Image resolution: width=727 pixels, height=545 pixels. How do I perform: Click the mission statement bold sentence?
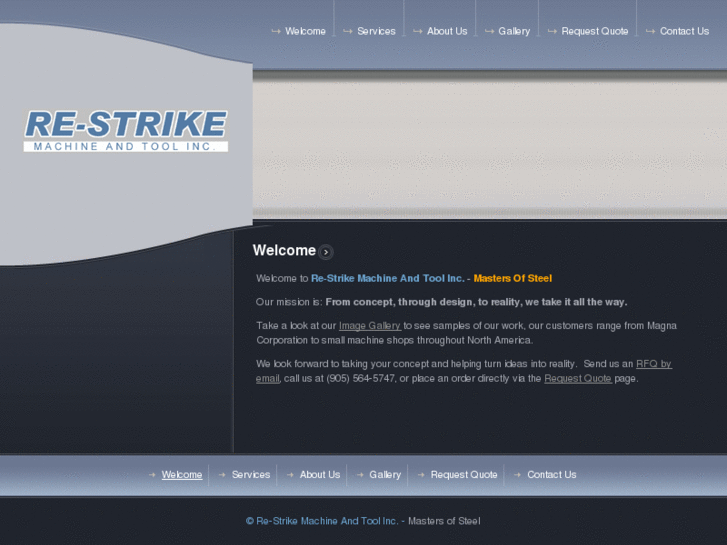pyautogui.click(x=476, y=302)
